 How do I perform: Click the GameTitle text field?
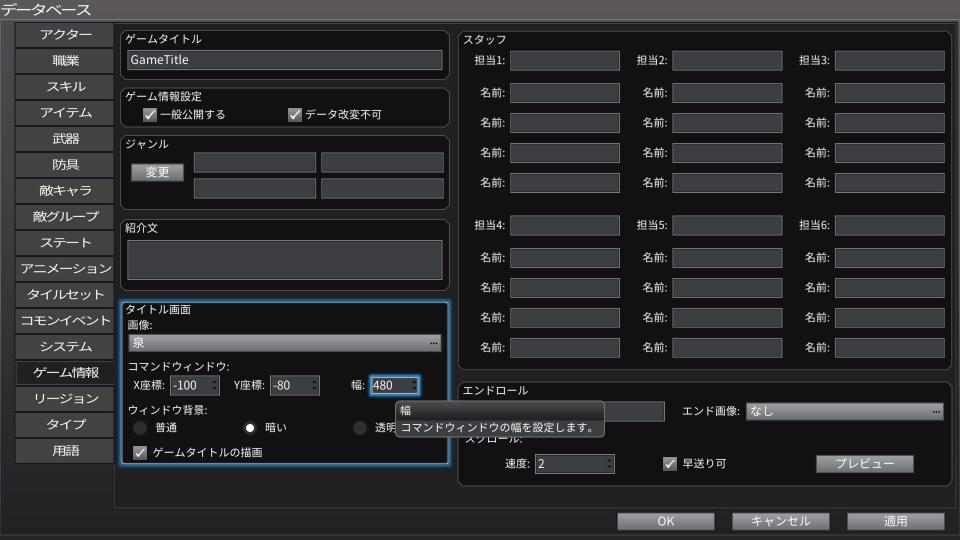(x=284, y=60)
